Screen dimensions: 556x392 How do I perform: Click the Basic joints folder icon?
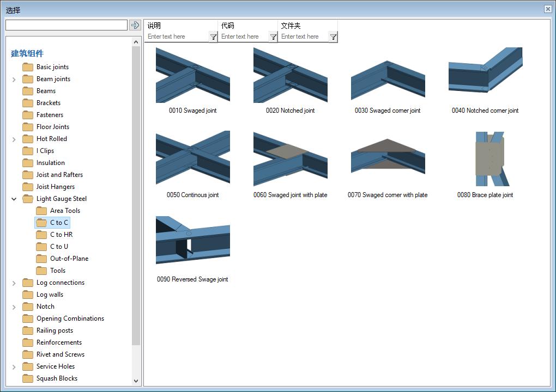[28, 67]
